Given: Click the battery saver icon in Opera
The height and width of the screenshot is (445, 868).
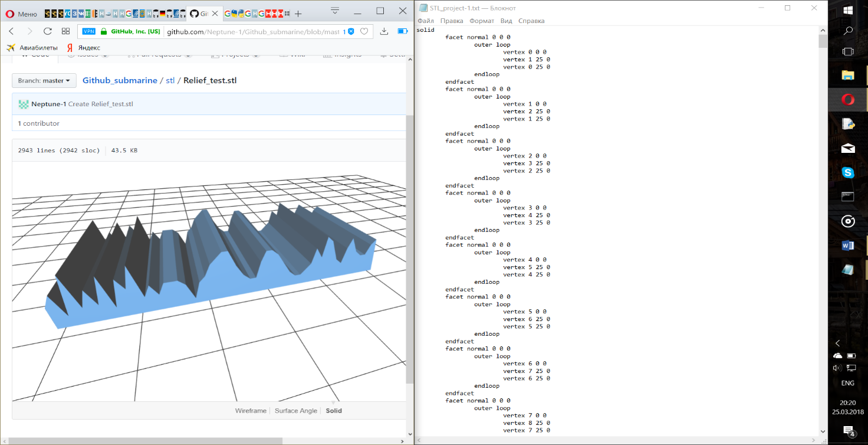Looking at the screenshot, I should 403,31.
